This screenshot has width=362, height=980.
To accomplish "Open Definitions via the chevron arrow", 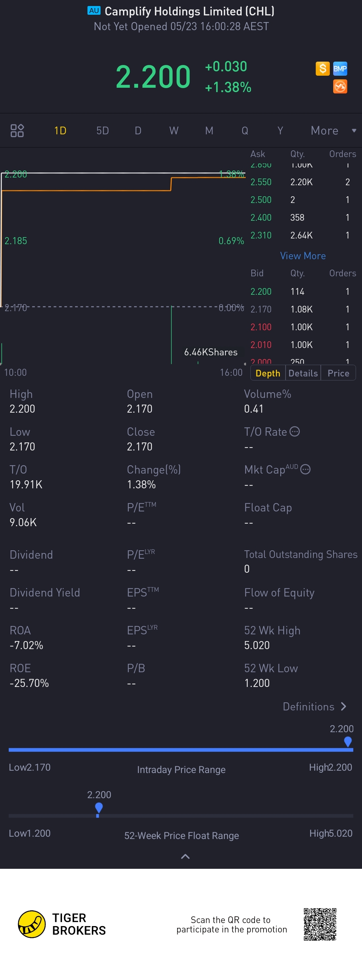I will coord(343,706).
